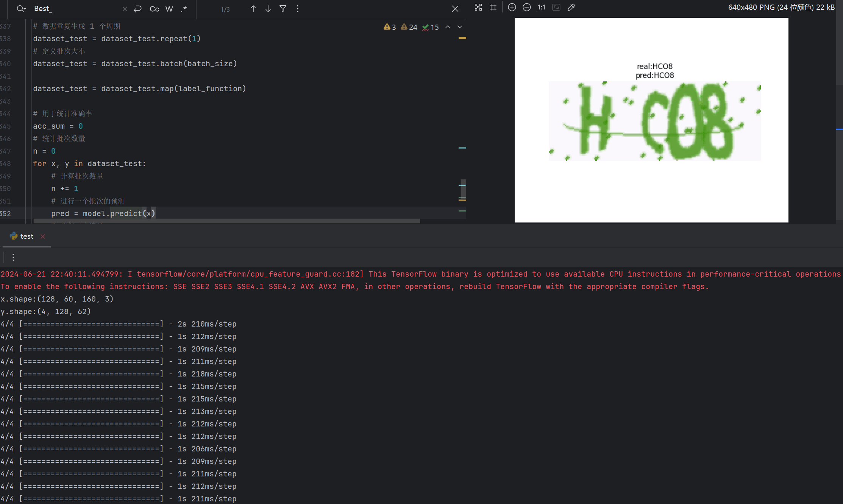Click the "1s 218ms/step" progress line

[x=119, y=374]
